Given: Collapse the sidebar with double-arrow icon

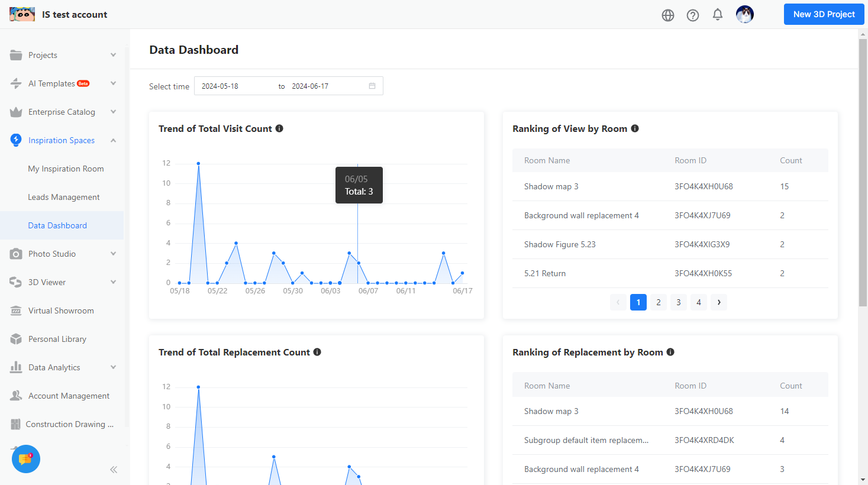Looking at the screenshot, I should (x=114, y=470).
